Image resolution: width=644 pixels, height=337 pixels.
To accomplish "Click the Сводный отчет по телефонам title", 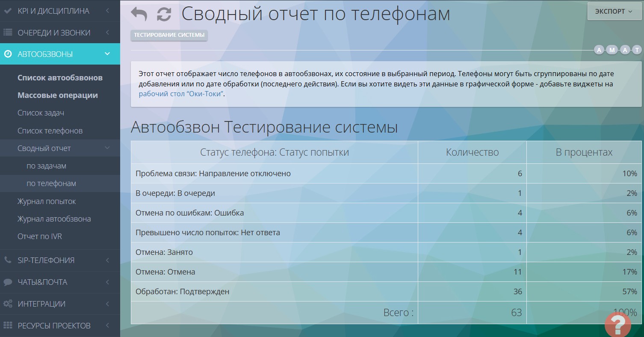I will click(x=316, y=14).
